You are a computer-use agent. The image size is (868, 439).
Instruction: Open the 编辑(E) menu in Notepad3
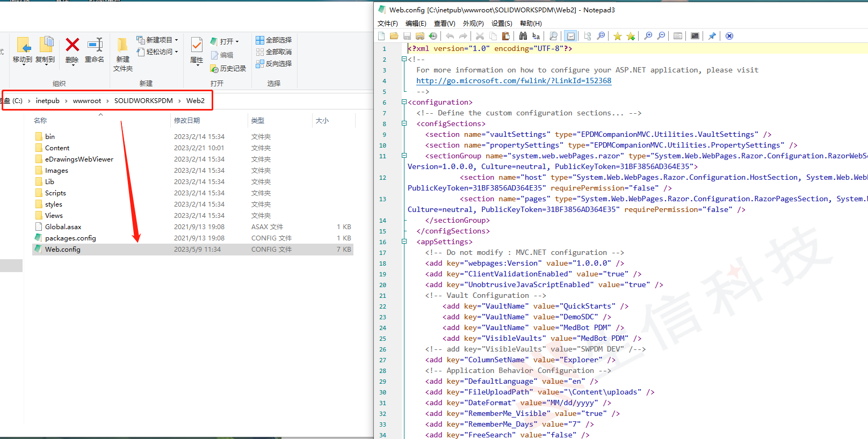416,23
